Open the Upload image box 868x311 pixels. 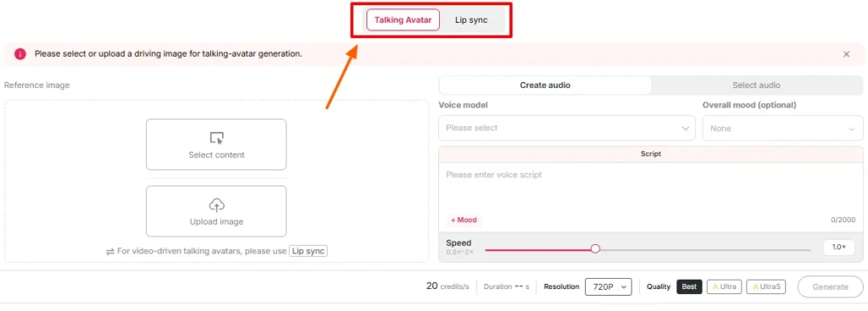click(216, 211)
